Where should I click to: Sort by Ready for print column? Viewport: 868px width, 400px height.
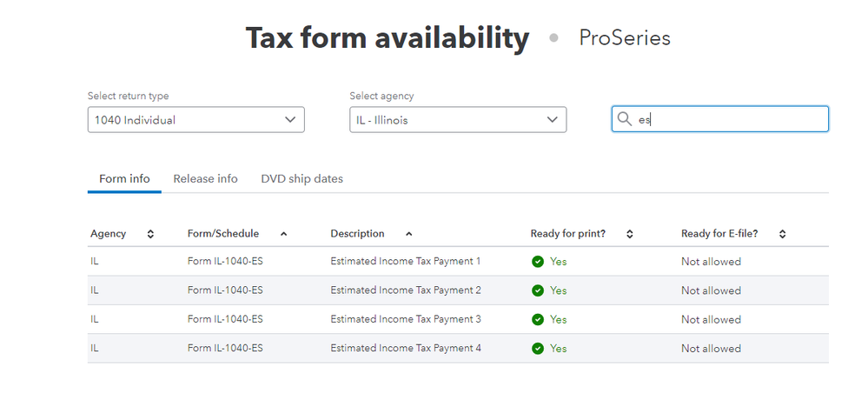[x=630, y=234]
